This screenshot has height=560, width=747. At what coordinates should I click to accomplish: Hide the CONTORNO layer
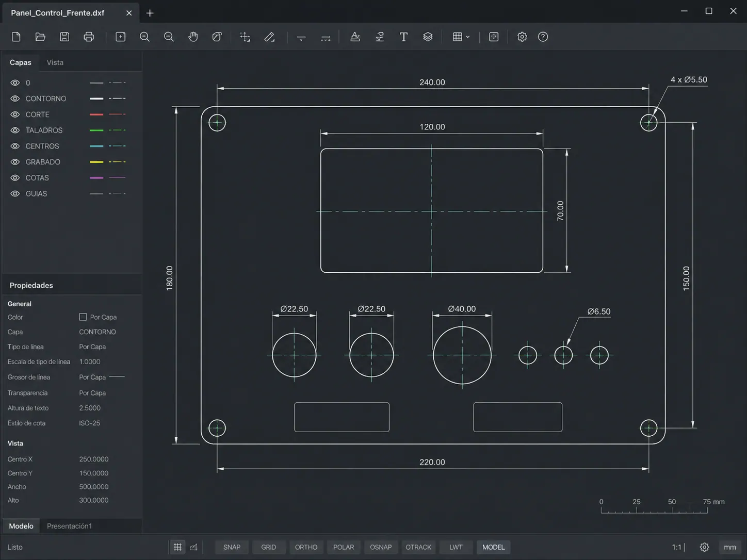point(15,98)
